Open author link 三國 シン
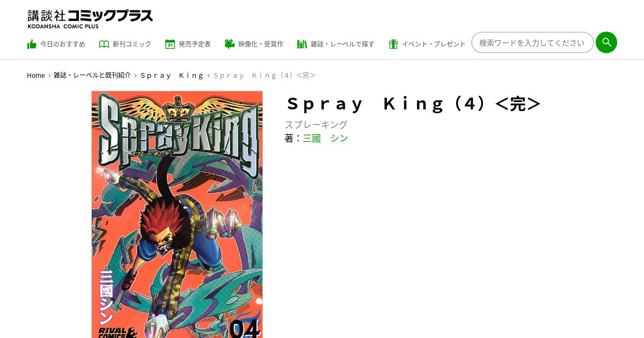The width and height of the screenshot is (644, 338). (325, 138)
